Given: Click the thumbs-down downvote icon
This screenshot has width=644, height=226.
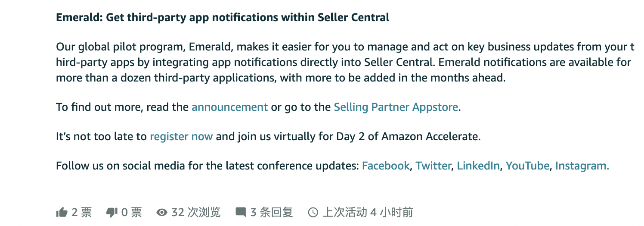Looking at the screenshot, I should [112, 212].
